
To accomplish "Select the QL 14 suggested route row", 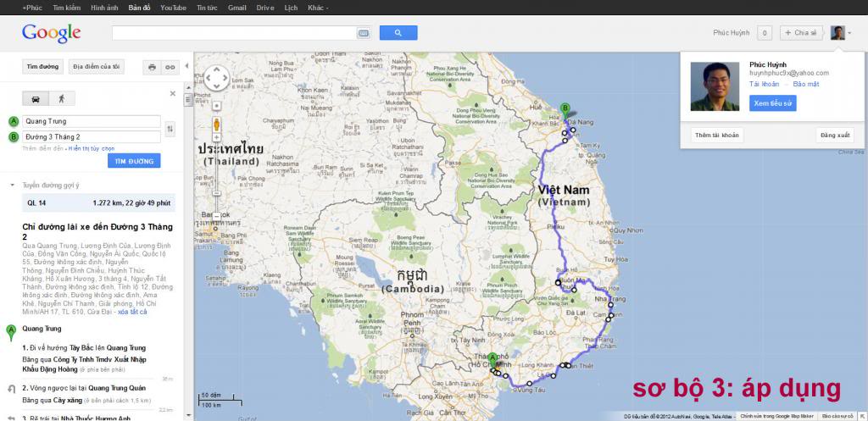I will pyautogui.click(x=98, y=203).
